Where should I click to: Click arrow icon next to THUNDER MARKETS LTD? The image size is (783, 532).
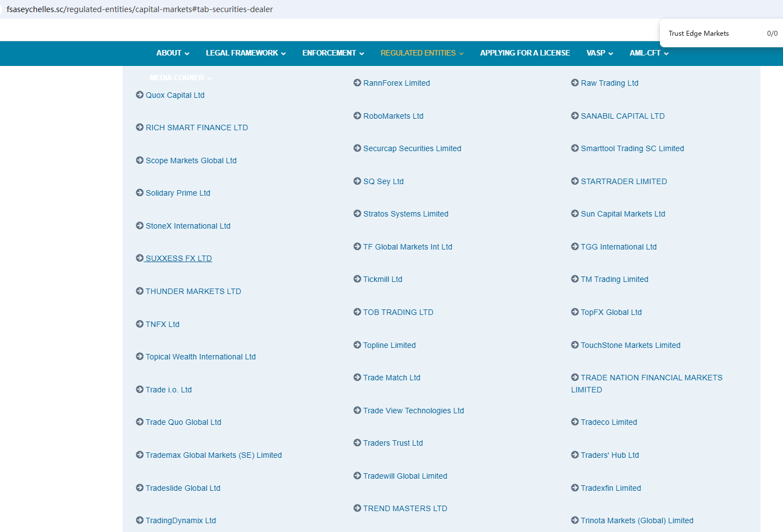tap(140, 291)
